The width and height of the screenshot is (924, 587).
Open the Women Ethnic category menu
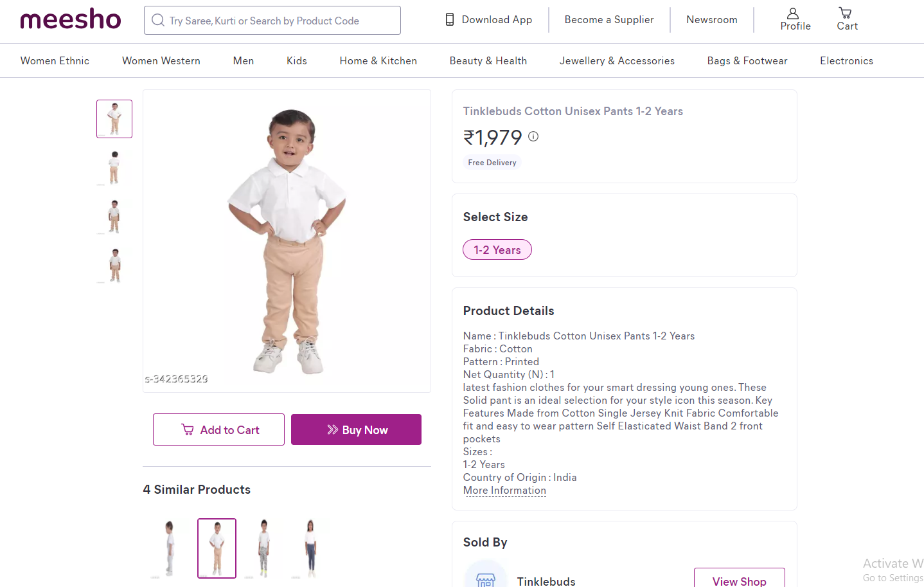(x=55, y=61)
